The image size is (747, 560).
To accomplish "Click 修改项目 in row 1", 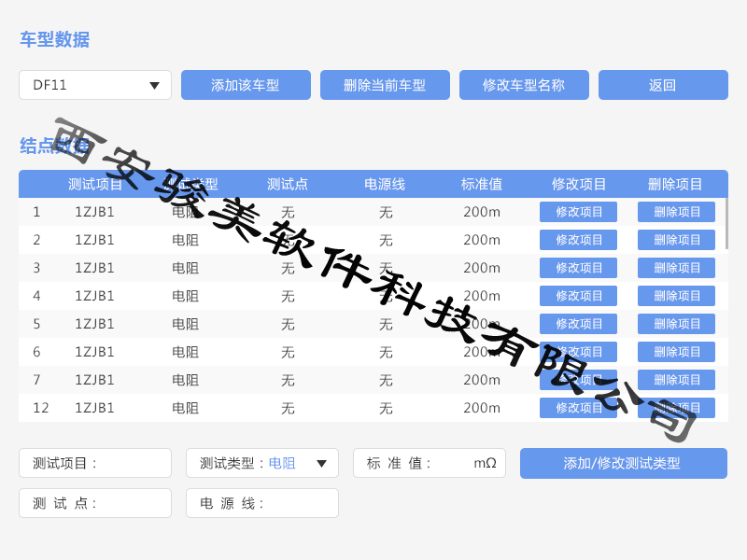I will 578,212.
